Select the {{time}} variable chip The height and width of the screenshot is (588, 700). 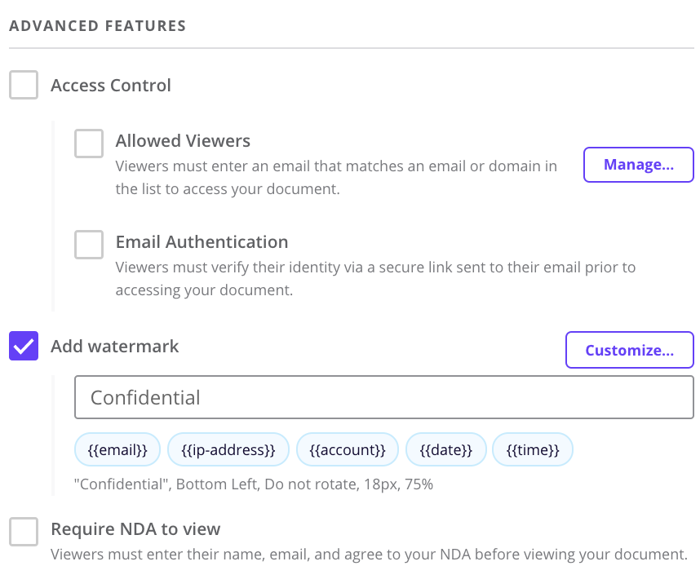[533, 449]
